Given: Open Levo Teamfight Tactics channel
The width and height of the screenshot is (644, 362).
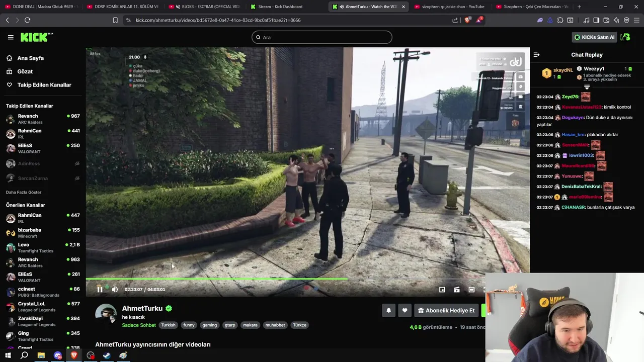Looking at the screenshot, I should 43,247.
